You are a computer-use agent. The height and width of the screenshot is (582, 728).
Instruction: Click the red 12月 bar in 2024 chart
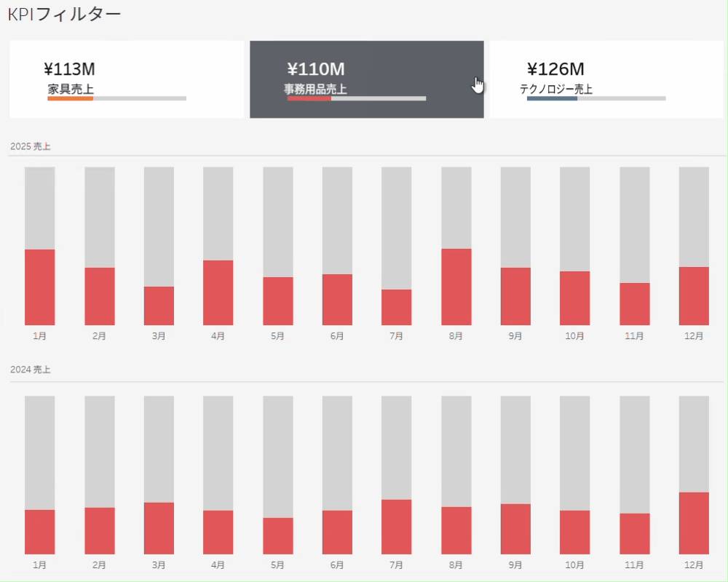click(x=694, y=523)
